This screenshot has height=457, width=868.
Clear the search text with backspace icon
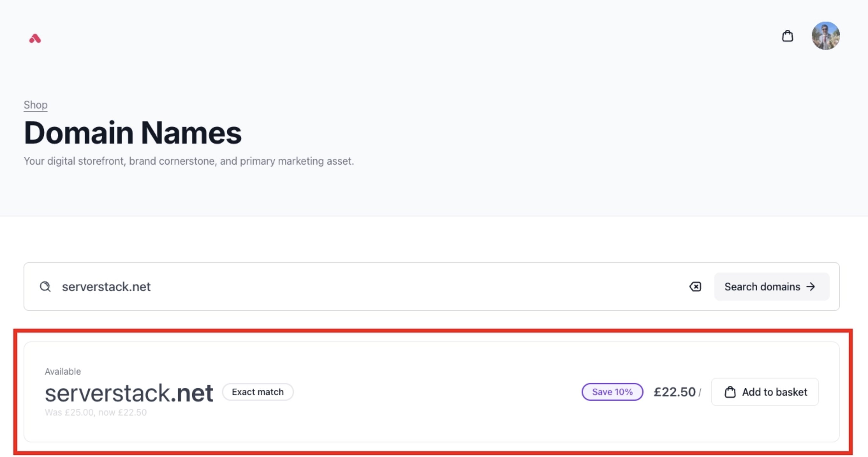tap(695, 287)
